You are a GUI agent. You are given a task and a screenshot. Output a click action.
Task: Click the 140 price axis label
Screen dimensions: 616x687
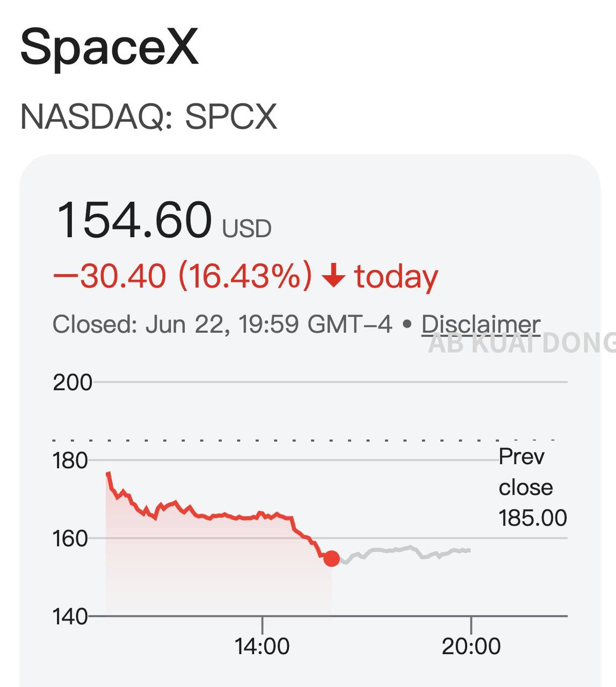pos(70,616)
